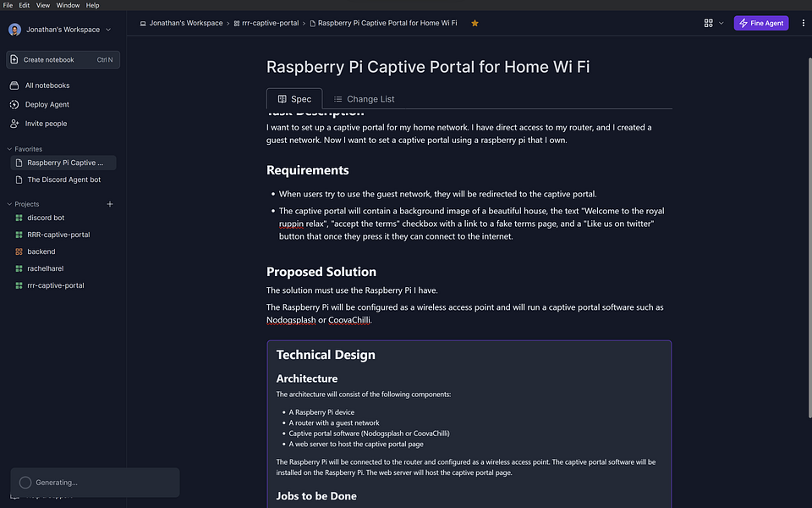Switch to the Change List tab
Screen dimensions: 812x508
click(x=364, y=99)
